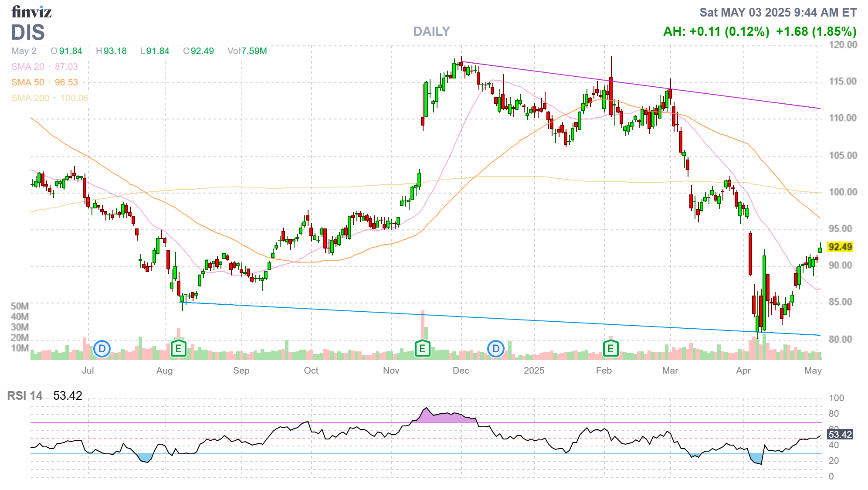Click the February earnings E marker
Screen dimensions: 868x490
(610, 349)
